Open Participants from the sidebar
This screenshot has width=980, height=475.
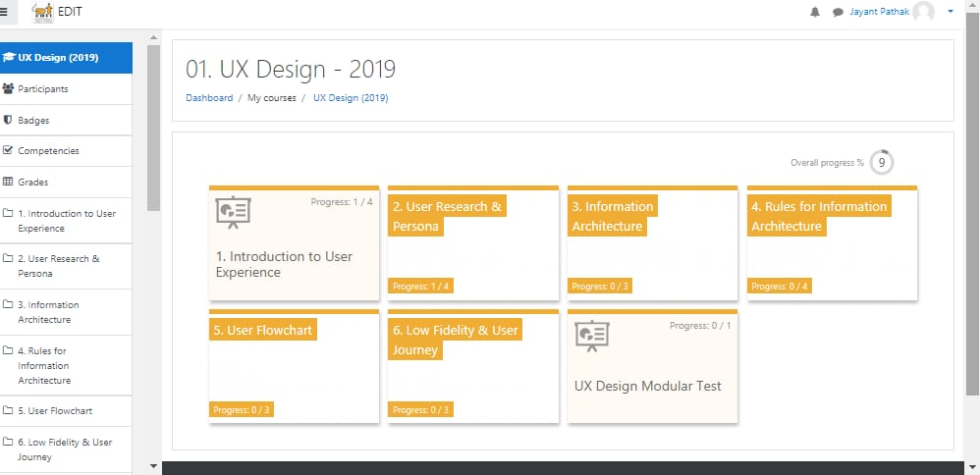coord(43,89)
